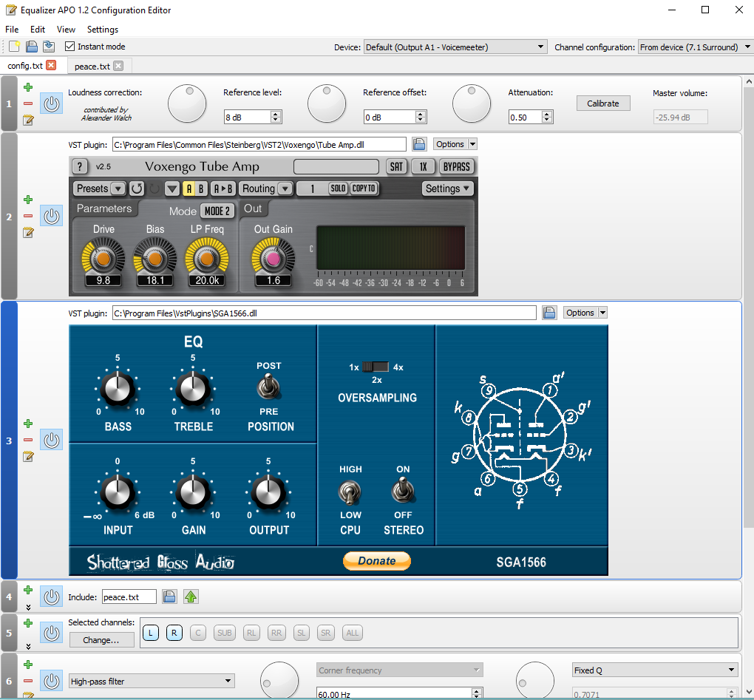This screenshot has height=700, width=754.
Task: Edit row 1 filter as text
Action: (x=28, y=119)
